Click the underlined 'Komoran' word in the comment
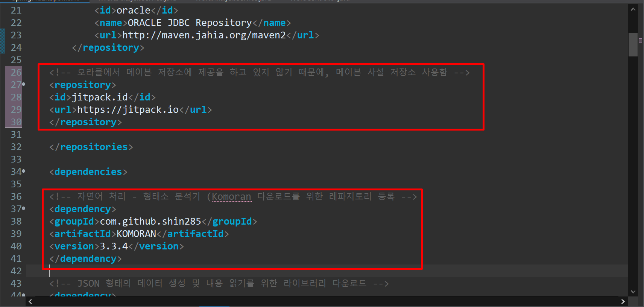The height and width of the screenshot is (307, 644). click(x=231, y=196)
